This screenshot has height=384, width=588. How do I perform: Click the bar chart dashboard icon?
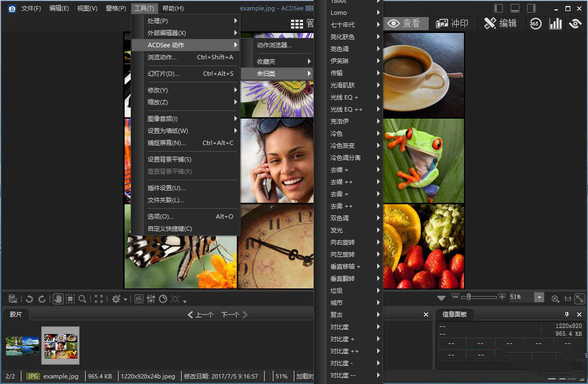click(x=556, y=24)
